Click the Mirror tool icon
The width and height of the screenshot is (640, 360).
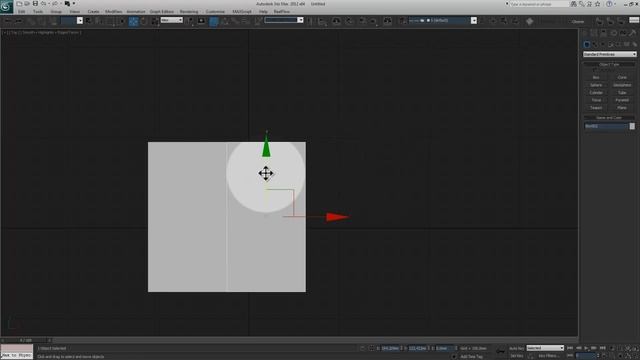pos(310,21)
